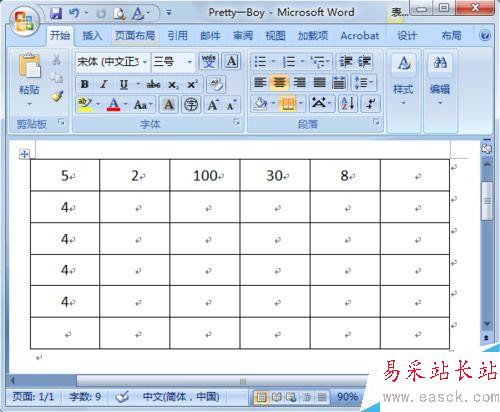Toggle underline formatting
500x412 pixels.
124,84
